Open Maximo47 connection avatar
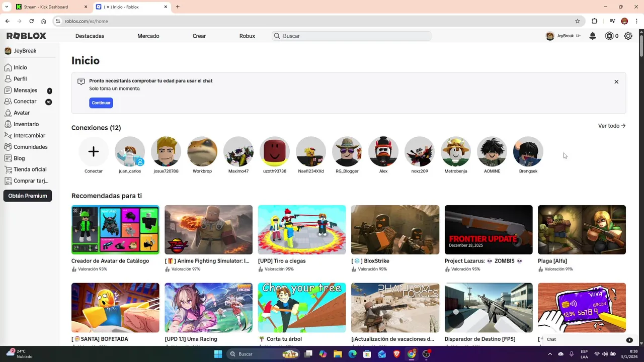Screen dimensions: 644x362 click(x=238, y=151)
